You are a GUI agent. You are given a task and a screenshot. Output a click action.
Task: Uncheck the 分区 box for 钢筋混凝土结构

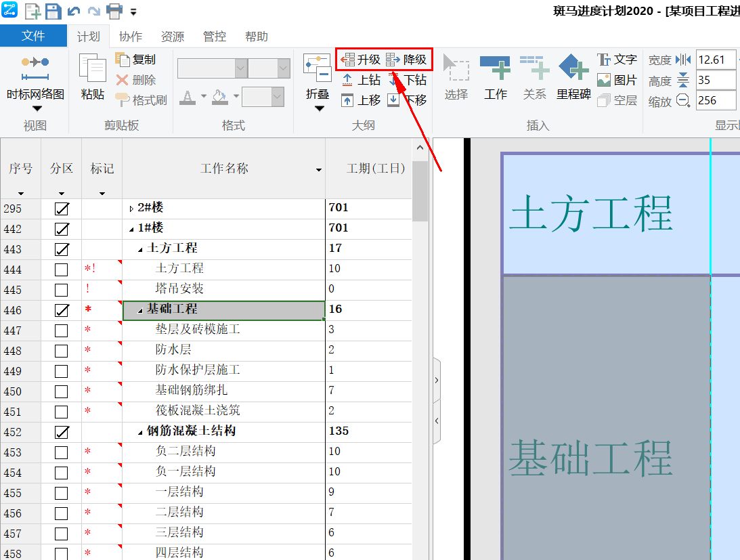click(x=62, y=432)
